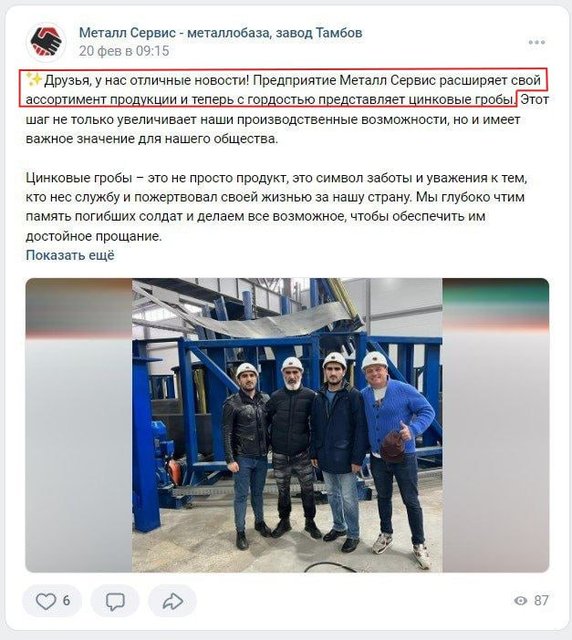572x640 pixels.
Task: Click the red-outlined sentence about цинковые гробы
Action: coord(285,89)
